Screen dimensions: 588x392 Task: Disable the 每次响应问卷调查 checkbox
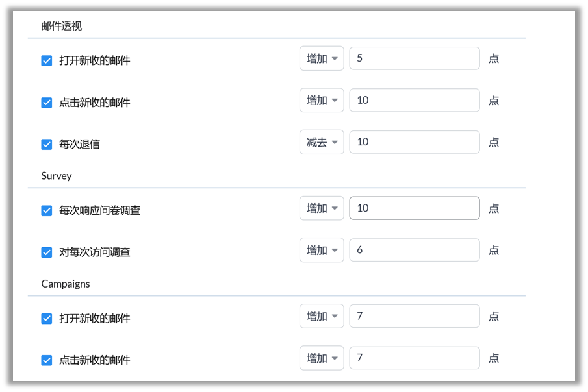47,211
